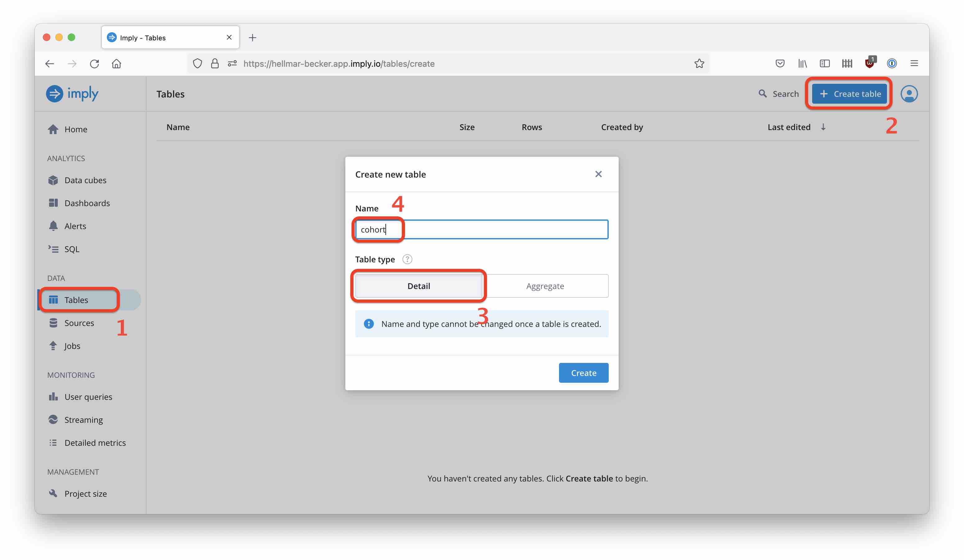The width and height of the screenshot is (964, 560).
Task: Click the Sources icon
Action: (x=53, y=323)
